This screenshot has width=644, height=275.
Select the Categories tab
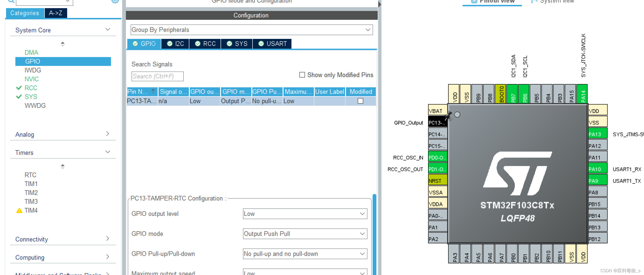(x=25, y=13)
